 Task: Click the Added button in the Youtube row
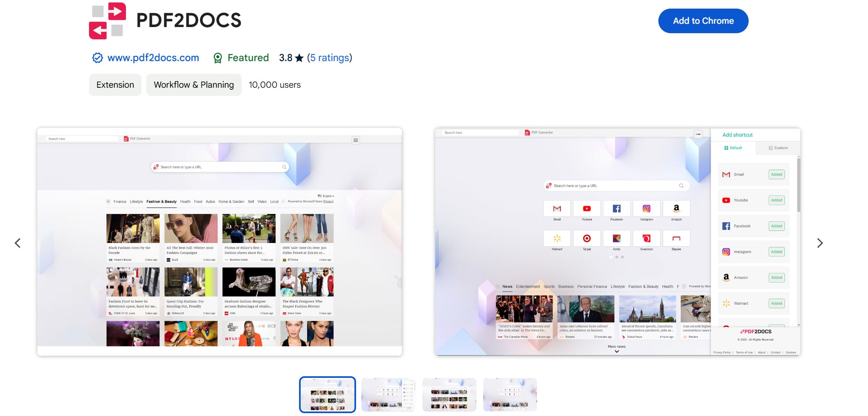[777, 200]
